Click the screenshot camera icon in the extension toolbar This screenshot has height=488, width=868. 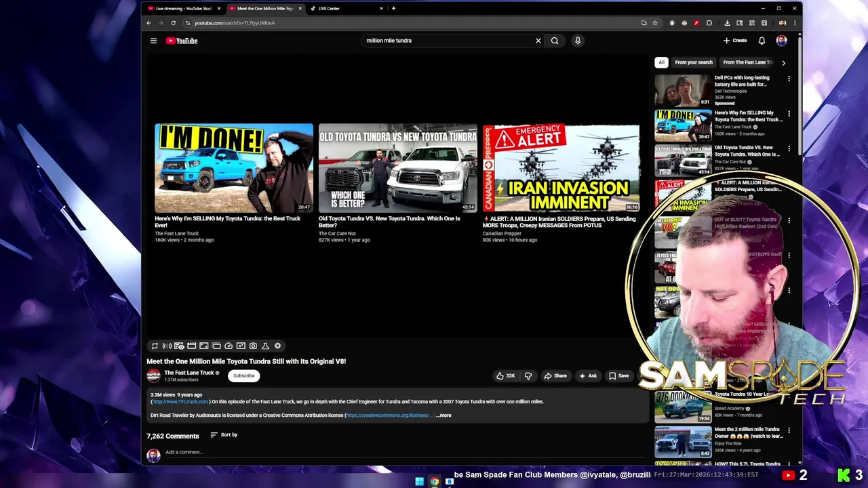(x=253, y=346)
